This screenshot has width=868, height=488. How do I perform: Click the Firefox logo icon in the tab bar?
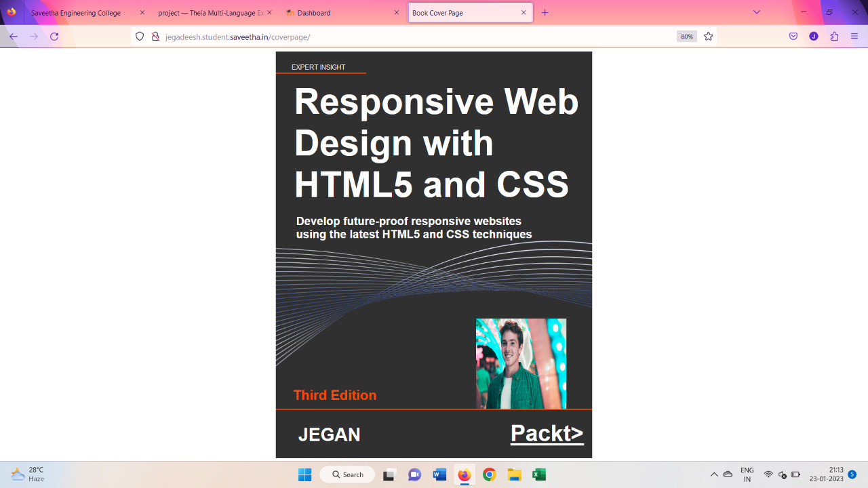[x=12, y=12]
